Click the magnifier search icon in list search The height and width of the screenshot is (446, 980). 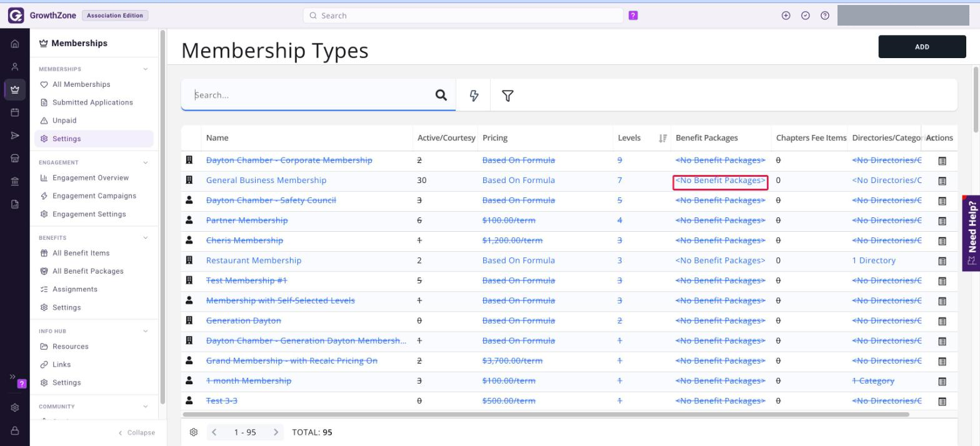tap(441, 95)
